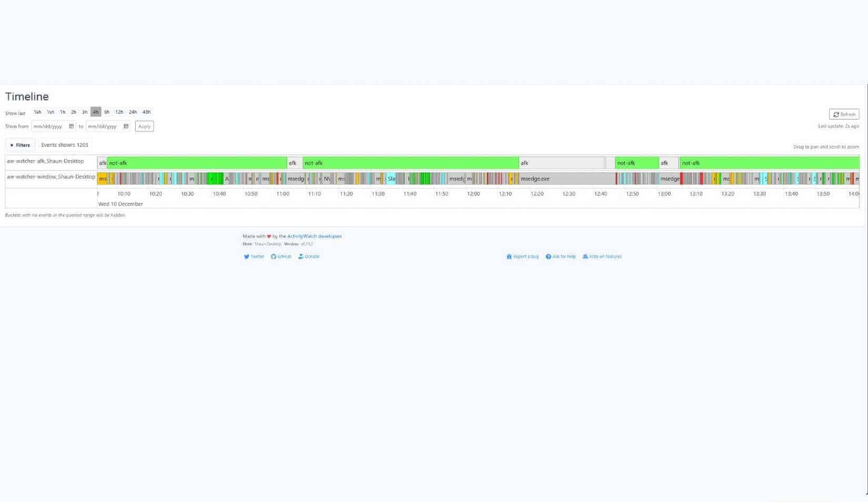
Task: Open the GitHub icon link
Action: 273,257
